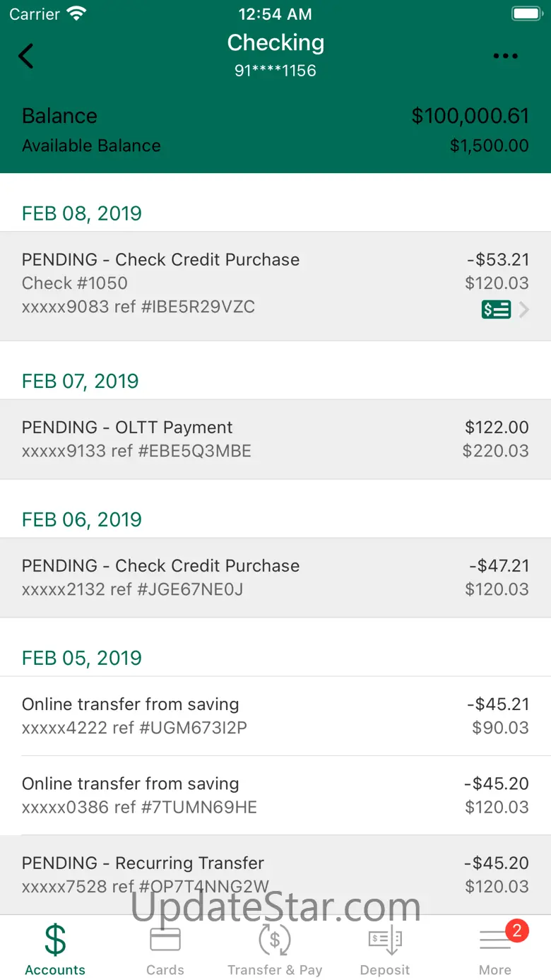Tap the red notification badge showing 2

pyautogui.click(x=516, y=931)
